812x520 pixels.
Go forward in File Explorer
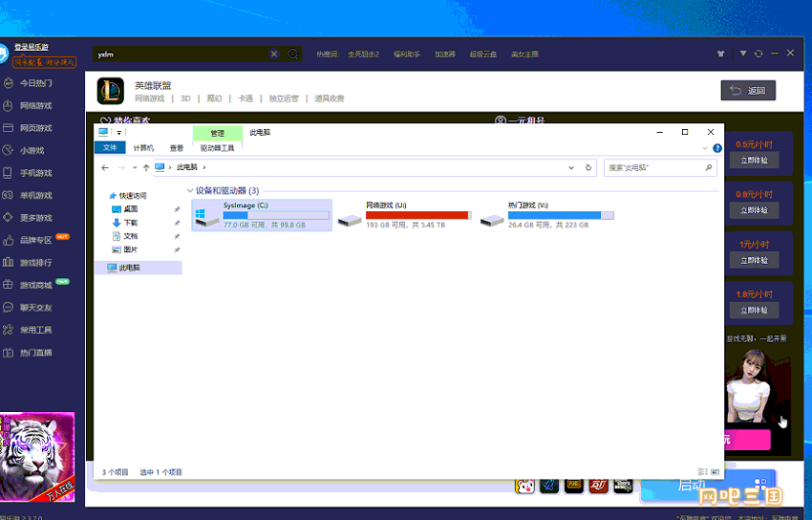pyautogui.click(x=121, y=167)
